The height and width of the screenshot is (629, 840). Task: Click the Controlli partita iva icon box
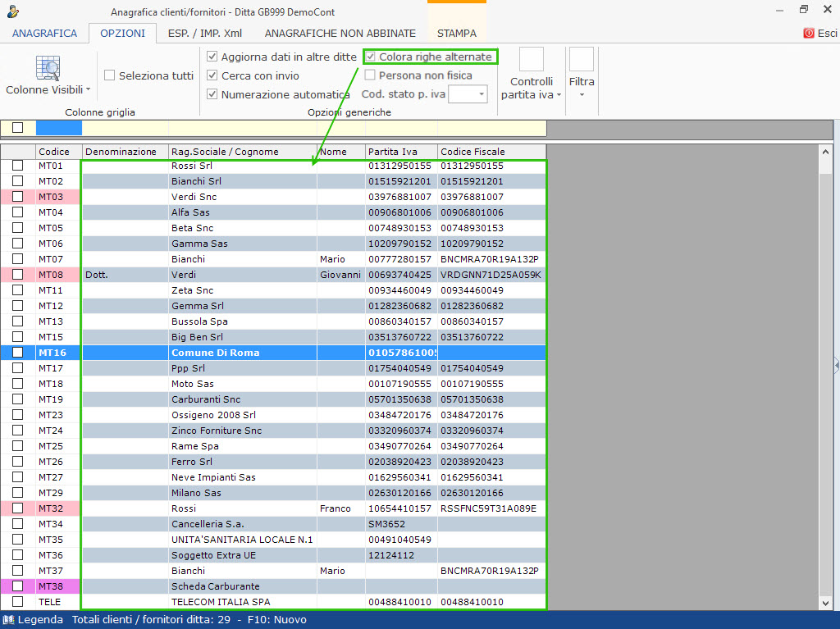(x=532, y=59)
